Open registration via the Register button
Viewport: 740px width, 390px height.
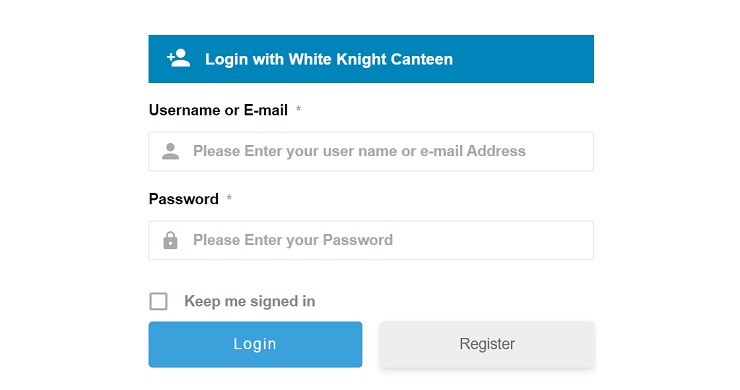point(487,344)
